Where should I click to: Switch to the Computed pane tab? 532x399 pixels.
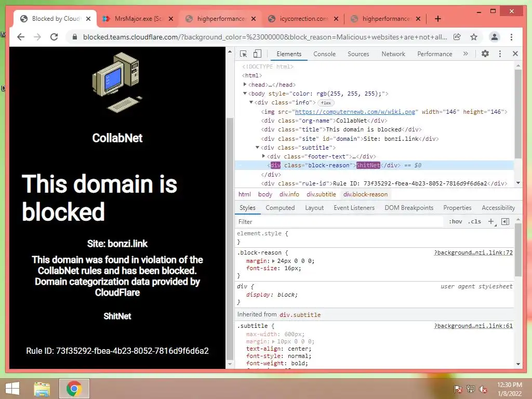280,208
